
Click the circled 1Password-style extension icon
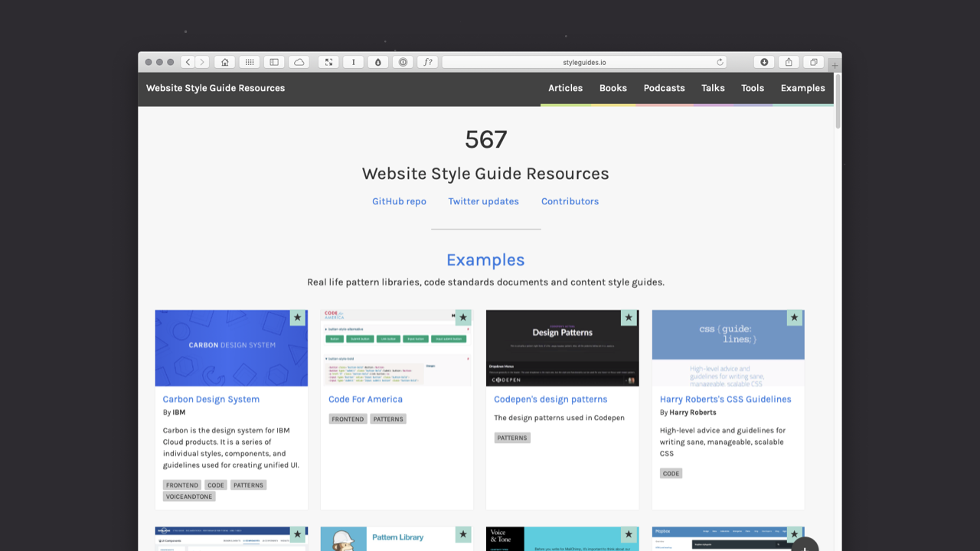[x=403, y=62]
